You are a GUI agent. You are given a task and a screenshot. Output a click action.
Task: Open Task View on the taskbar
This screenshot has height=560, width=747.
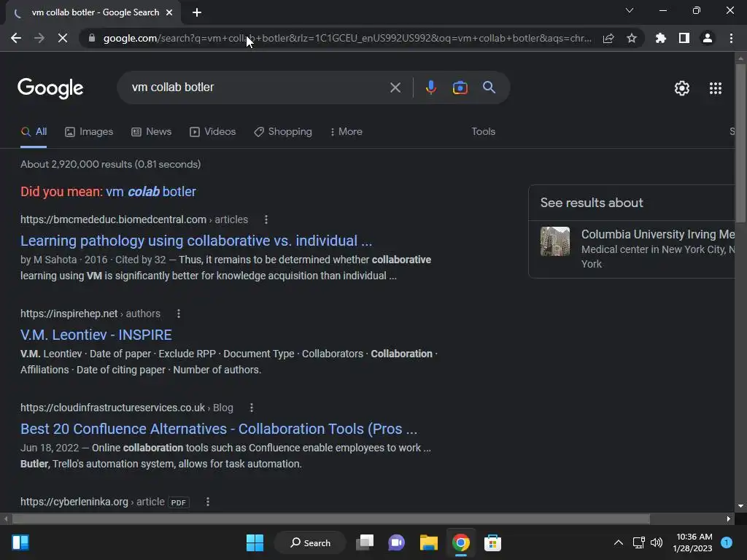coord(365,542)
